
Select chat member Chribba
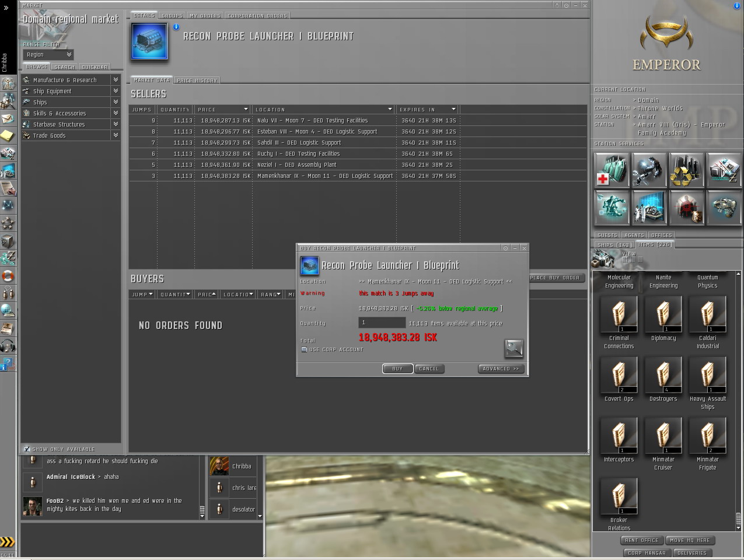[x=233, y=466]
